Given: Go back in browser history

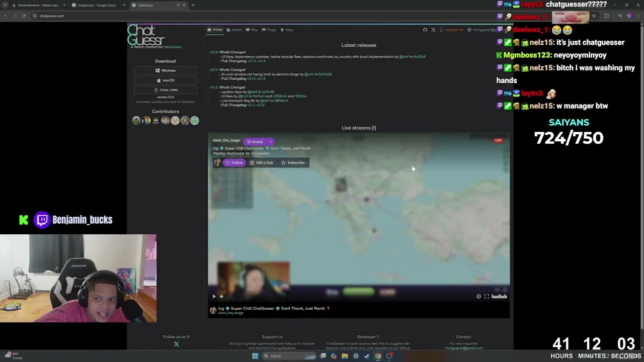Looking at the screenshot, I should [6, 16].
